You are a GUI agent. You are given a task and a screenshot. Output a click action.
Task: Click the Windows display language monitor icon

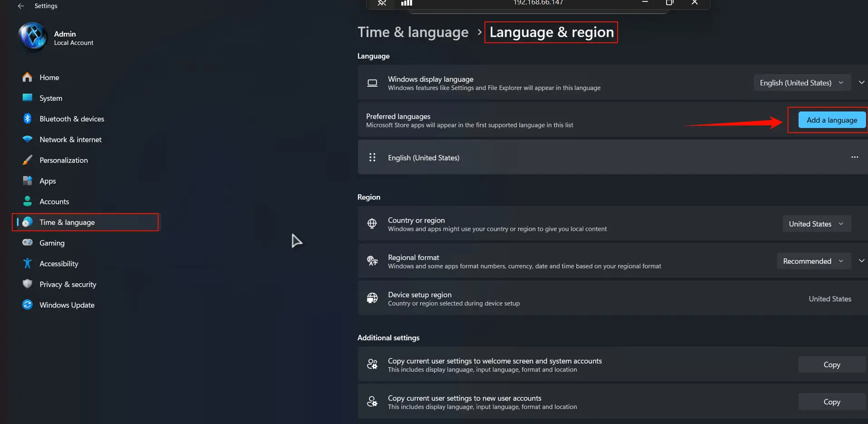click(373, 83)
